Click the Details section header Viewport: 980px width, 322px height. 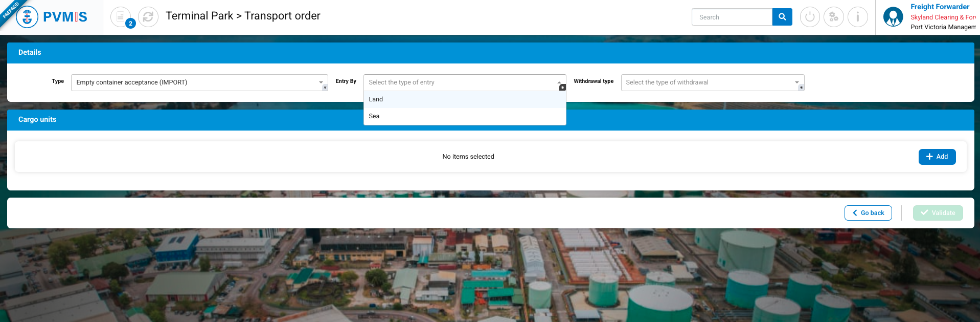point(30,52)
